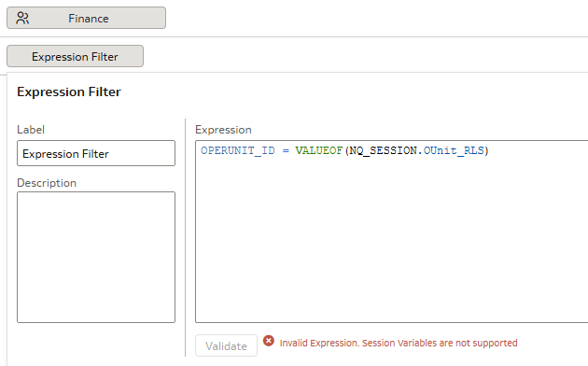Screen dimensions: 588x366
Task: Click the Label field caption
Action: click(31, 130)
